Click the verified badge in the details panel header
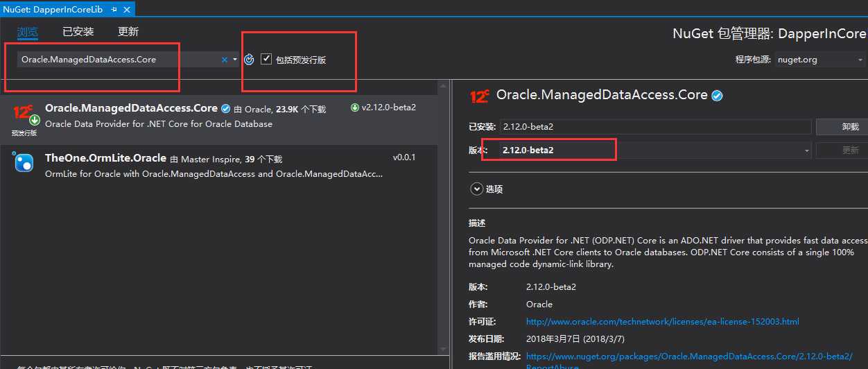868x369 pixels. pos(717,96)
